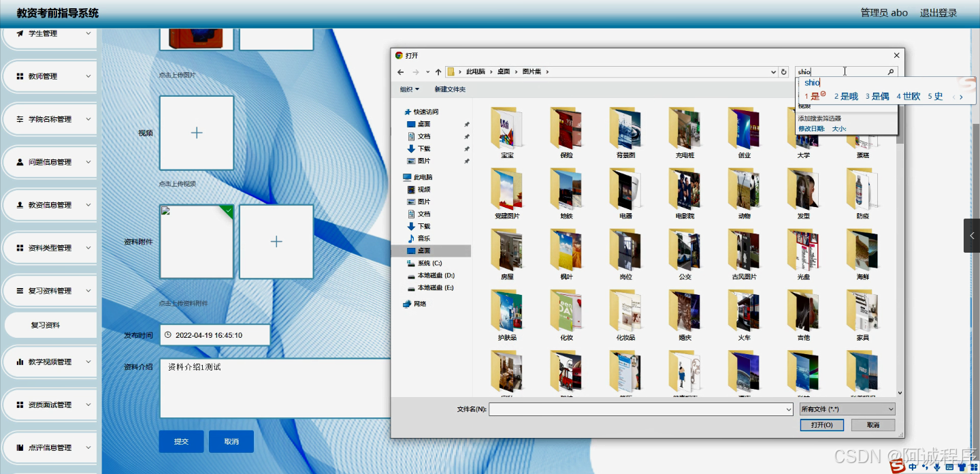
Task: Open the 宝宝 folder
Action: click(507, 133)
